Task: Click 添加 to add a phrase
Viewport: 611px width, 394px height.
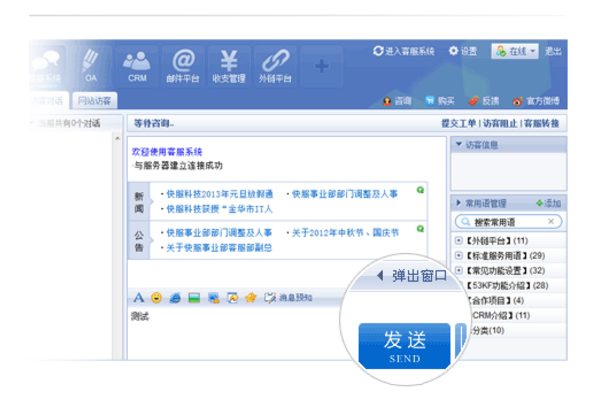Action: pos(549,203)
